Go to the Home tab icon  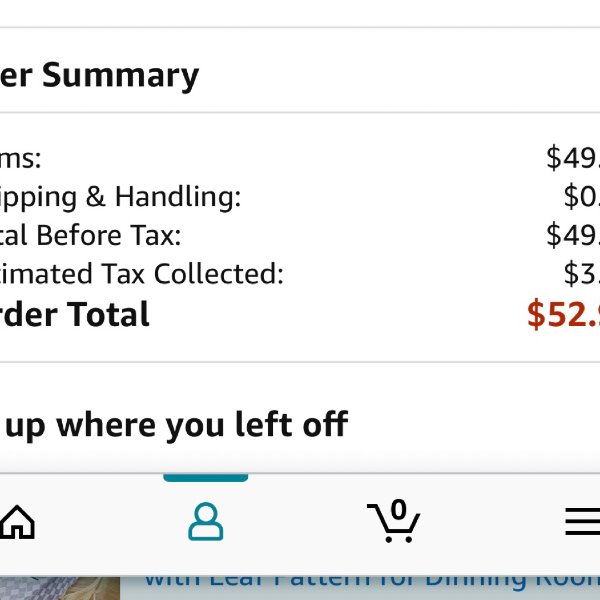click(17, 522)
